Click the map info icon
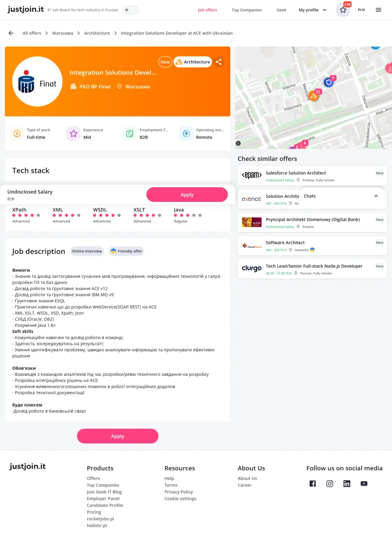Viewport: 392px width, 541px height. click(238, 143)
